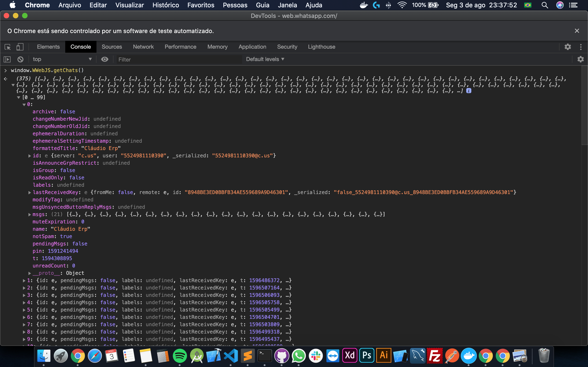Switch to the Network tab
Viewport: 588px width, 367px height.
pyautogui.click(x=143, y=47)
